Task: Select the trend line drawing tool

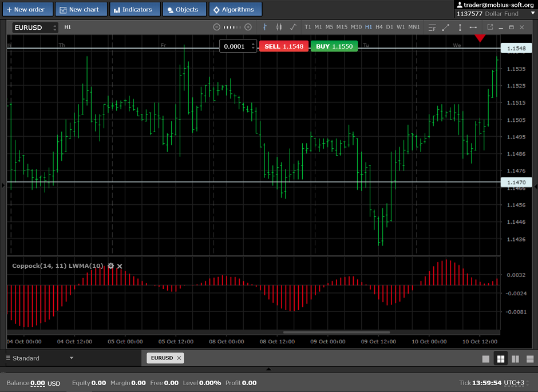Action: (x=446, y=27)
